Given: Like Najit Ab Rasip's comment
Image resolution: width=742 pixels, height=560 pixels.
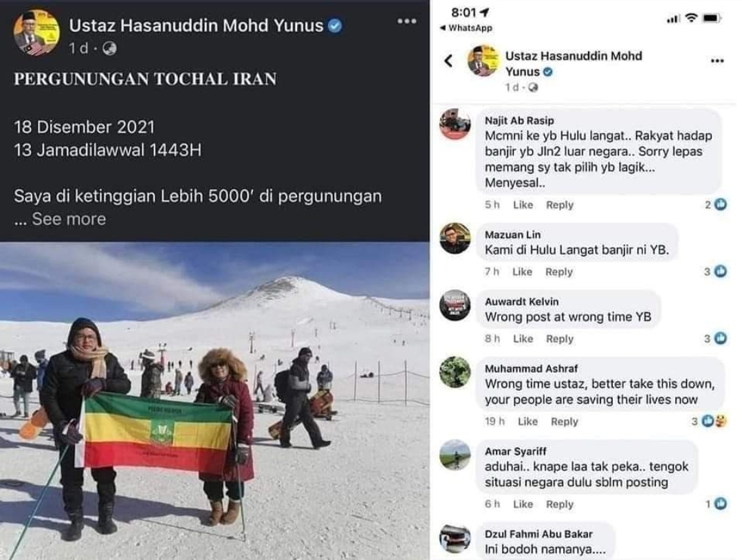Looking at the screenshot, I should click(x=523, y=205).
